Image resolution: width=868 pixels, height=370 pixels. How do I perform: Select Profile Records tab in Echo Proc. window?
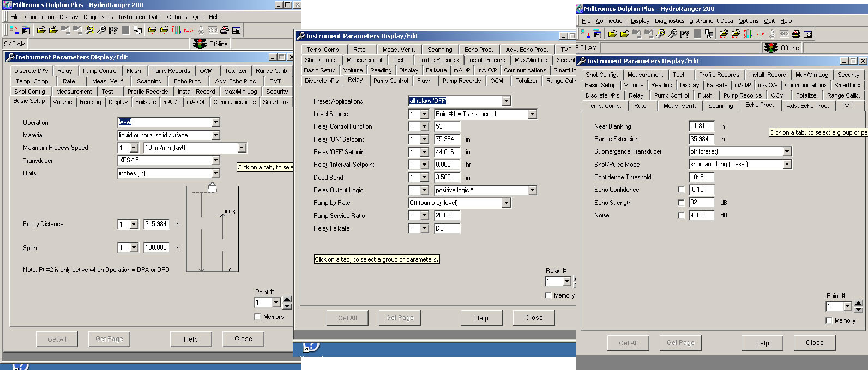point(719,75)
